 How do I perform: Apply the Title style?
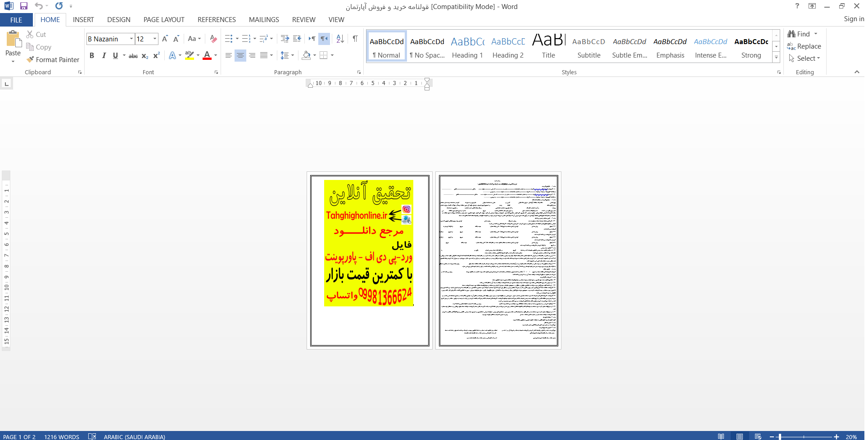pos(548,47)
